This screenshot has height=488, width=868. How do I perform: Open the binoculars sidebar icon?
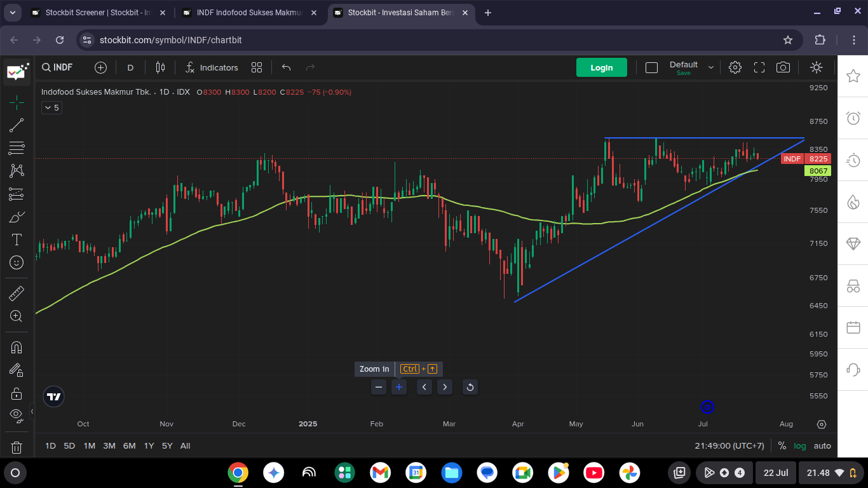(x=853, y=286)
